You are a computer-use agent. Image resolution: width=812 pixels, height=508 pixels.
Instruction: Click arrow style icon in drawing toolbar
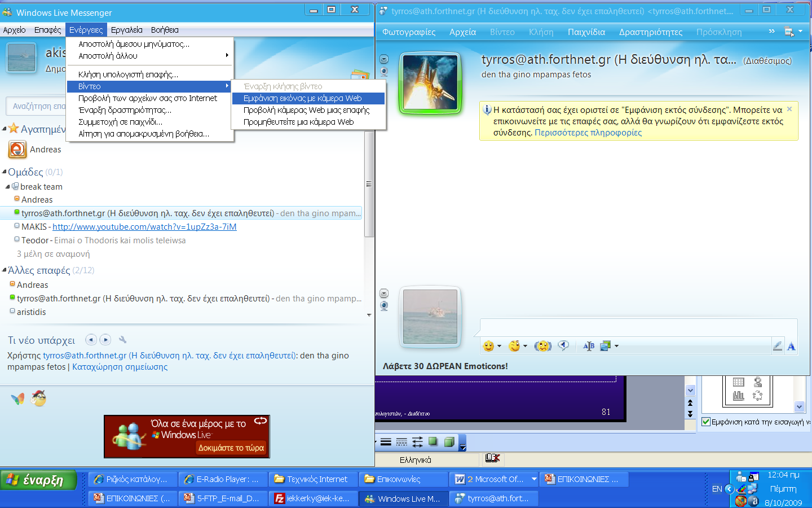pos(417,442)
